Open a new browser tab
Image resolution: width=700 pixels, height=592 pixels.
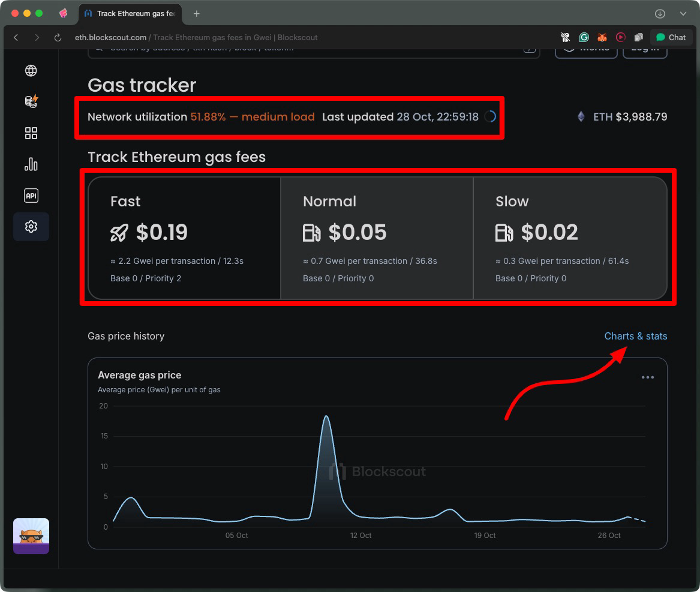tap(197, 13)
